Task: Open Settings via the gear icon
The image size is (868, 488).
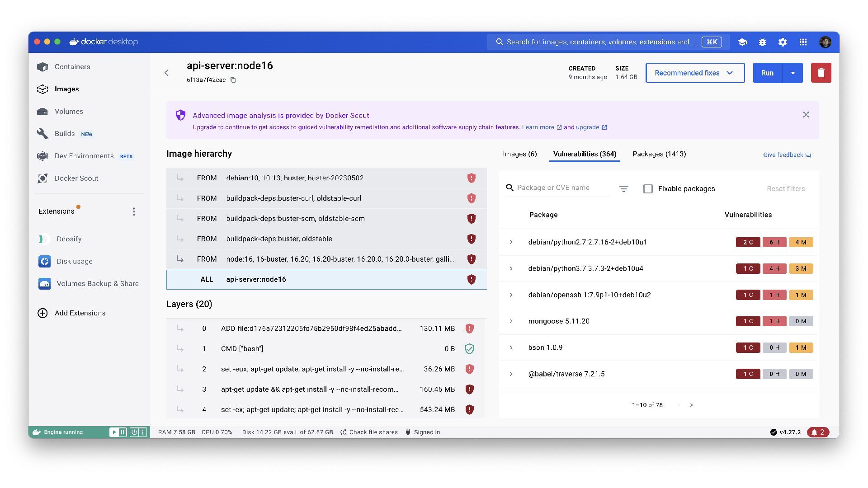Action: (x=783, y=42)
